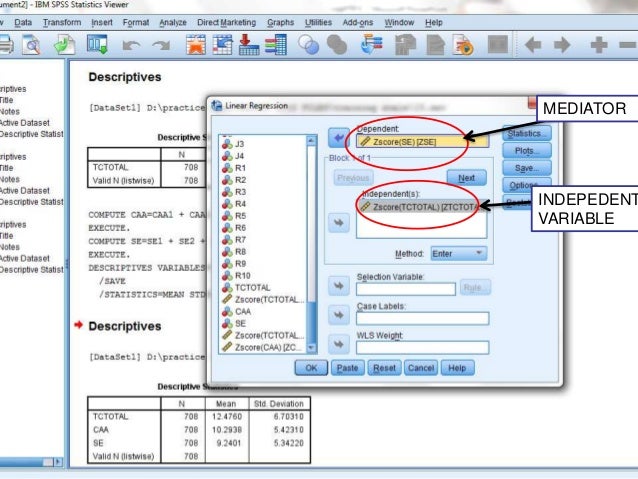This screenshot has height=479, width=638.
Task: Click arrow button for Case Labels
Action: (x=339, y=315)
